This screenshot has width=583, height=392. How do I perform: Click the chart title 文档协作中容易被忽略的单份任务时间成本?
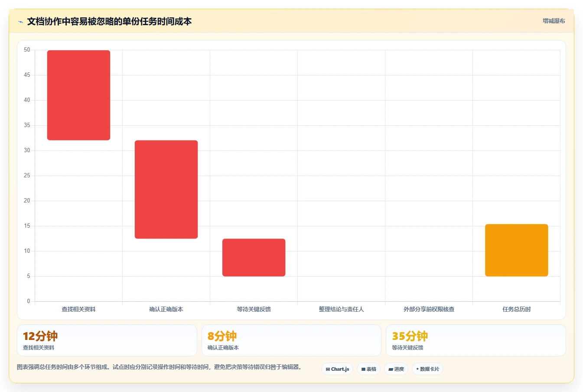click(x=109, y=21)
